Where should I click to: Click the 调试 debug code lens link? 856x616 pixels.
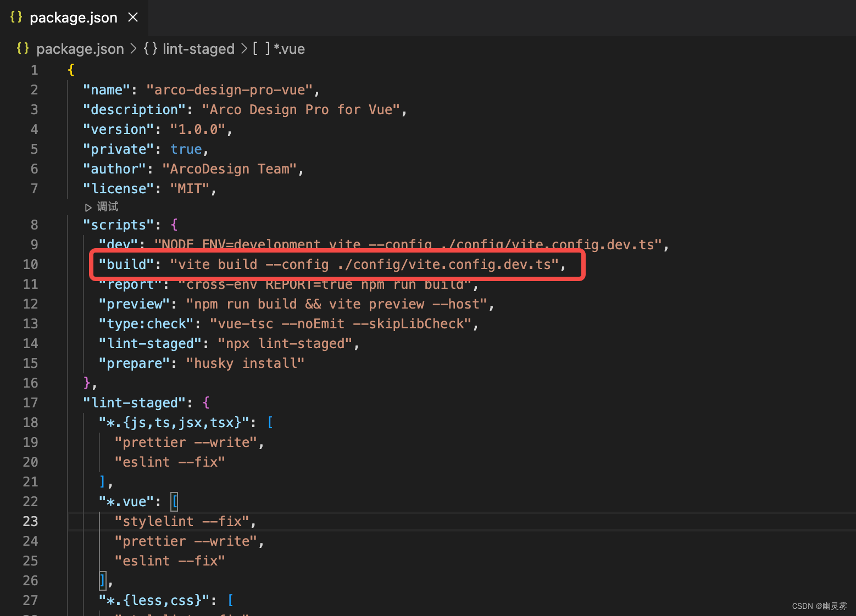coord(108,206)
